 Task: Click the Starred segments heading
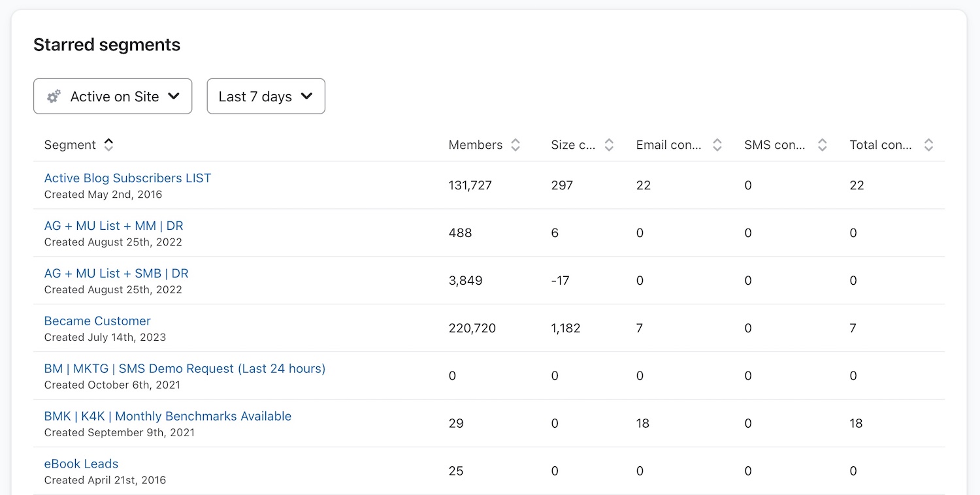click(106, 45)
